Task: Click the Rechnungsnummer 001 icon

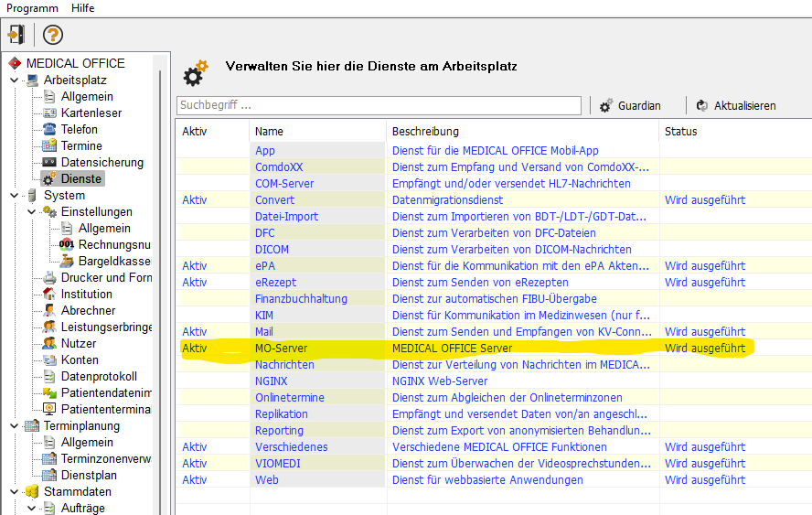Action: 67,244
